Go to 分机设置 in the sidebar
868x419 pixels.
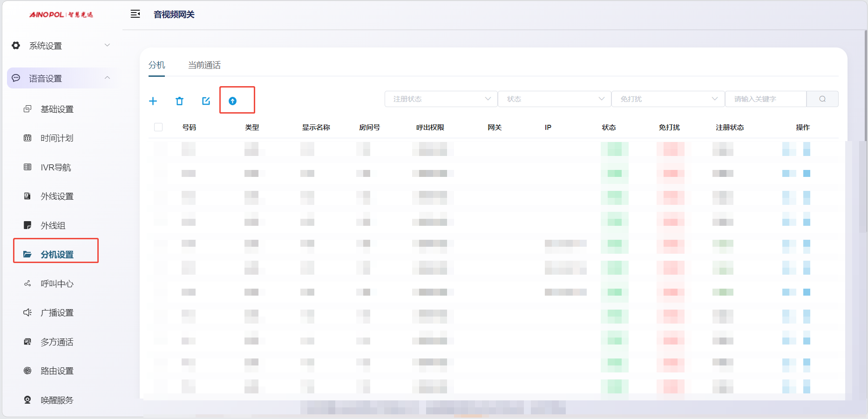tap(57, 254)
